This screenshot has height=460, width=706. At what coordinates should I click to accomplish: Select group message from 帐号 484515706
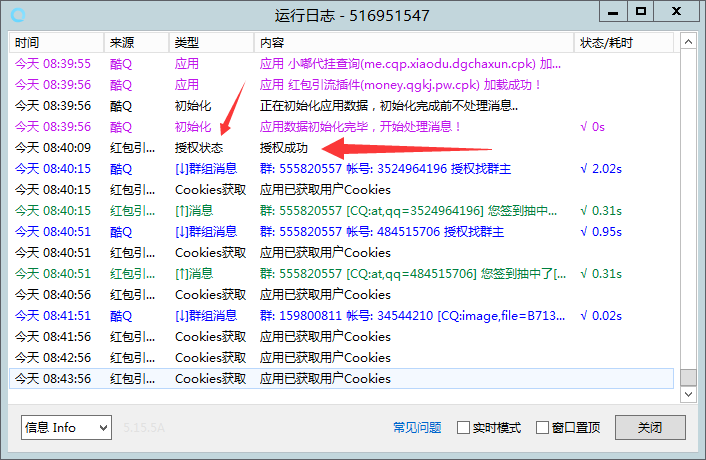(341, 232)
